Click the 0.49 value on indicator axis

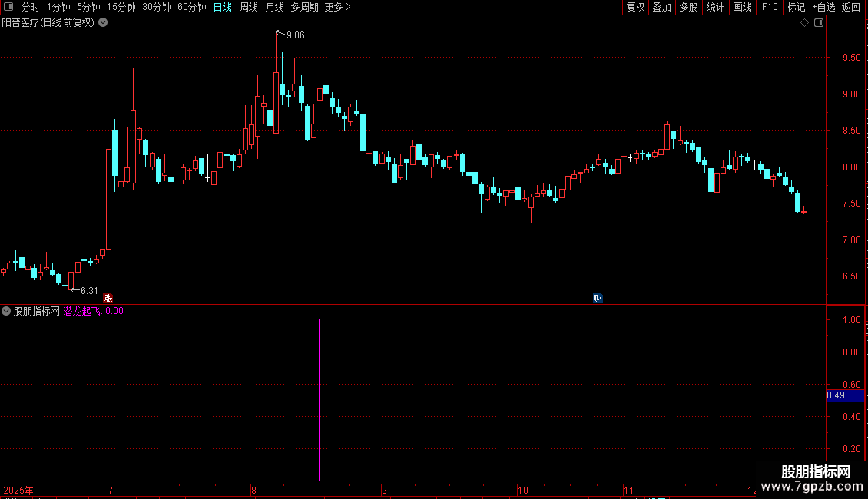click(836, 395)
